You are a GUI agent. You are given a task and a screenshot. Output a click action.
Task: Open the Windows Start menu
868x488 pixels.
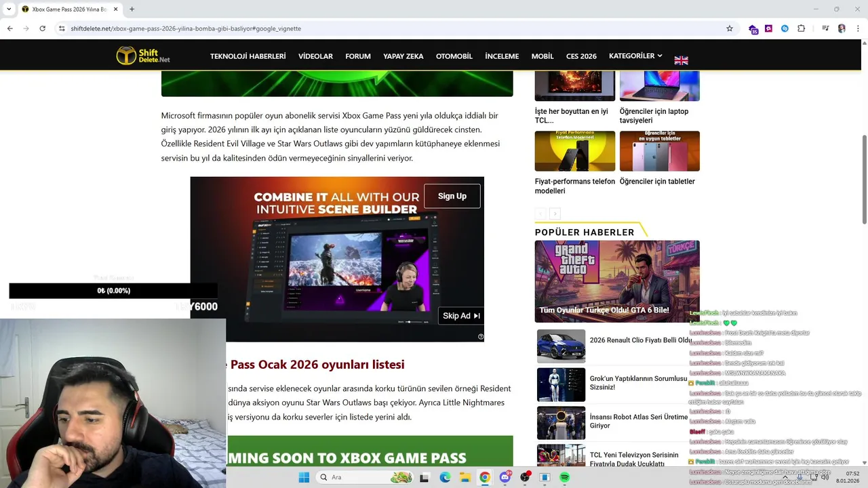point(304,477)
